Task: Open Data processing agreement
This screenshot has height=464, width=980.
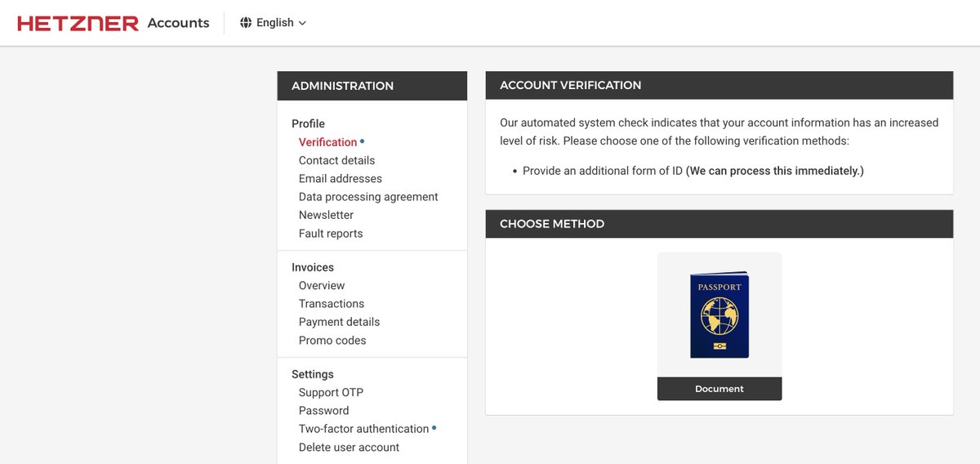Action: point(368,197)
